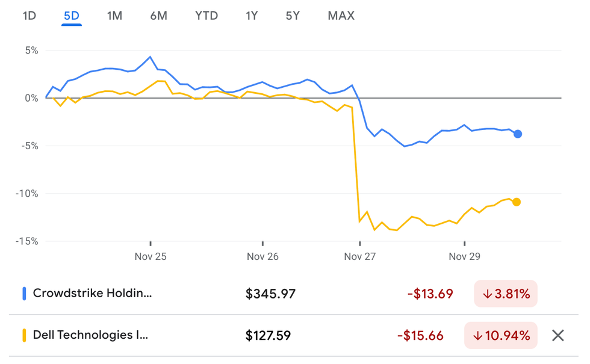Select the YTD range tab
The image size is (590, 364).
pyautogui.click(x=206, y=16)
